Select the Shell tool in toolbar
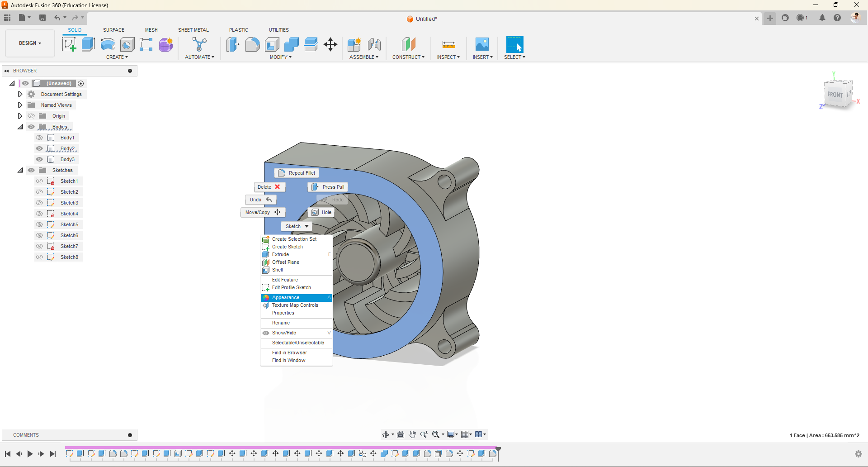The width and height of the screenshot is (868, 467). pyautogui.click(x=272, y=44)
